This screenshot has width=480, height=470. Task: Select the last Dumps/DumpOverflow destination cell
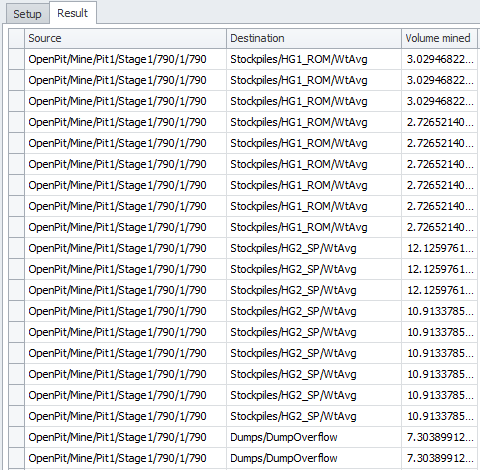[x=314, y=458]
